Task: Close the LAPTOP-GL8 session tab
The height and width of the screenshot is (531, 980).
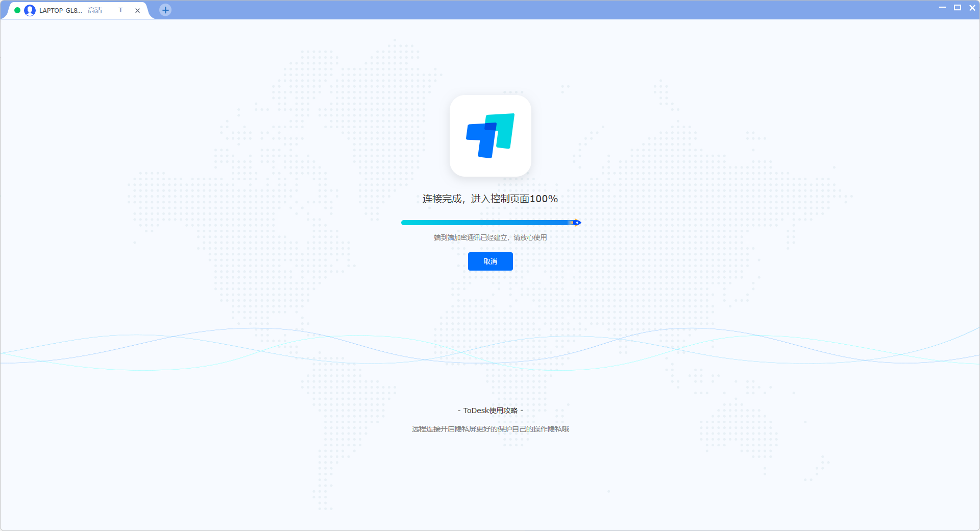Action: pyautogui.click(x=137, y=10)
